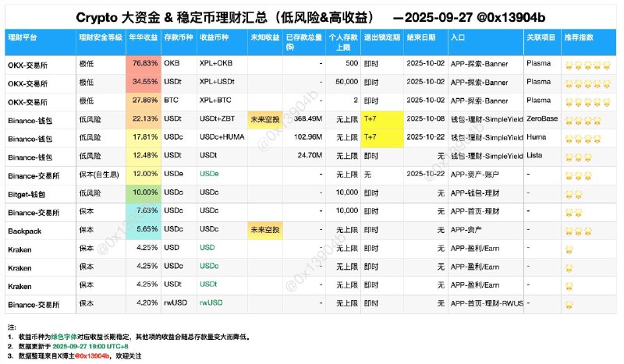Click the 2025-10-08 end date cell

tap(425, 118)
